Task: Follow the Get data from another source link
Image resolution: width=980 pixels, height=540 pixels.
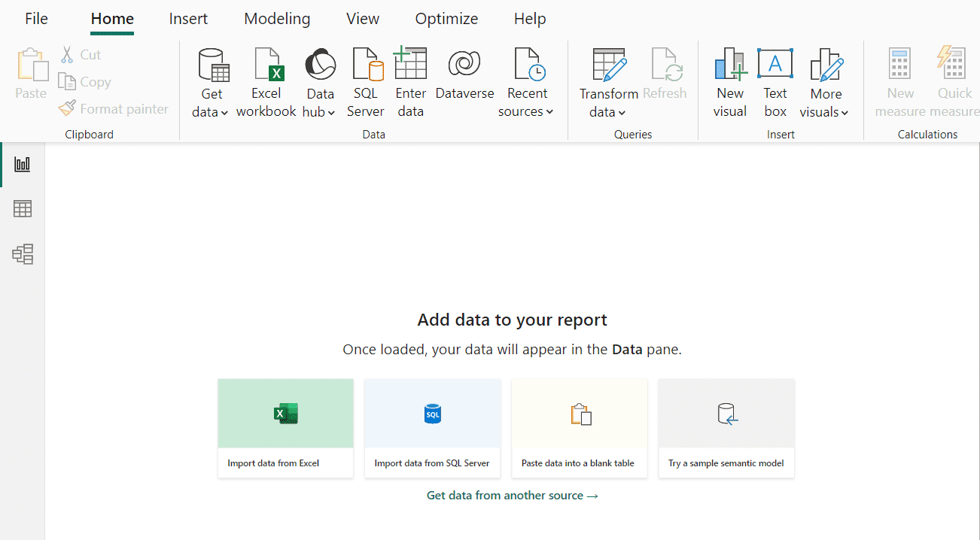Action: [512, 496]
